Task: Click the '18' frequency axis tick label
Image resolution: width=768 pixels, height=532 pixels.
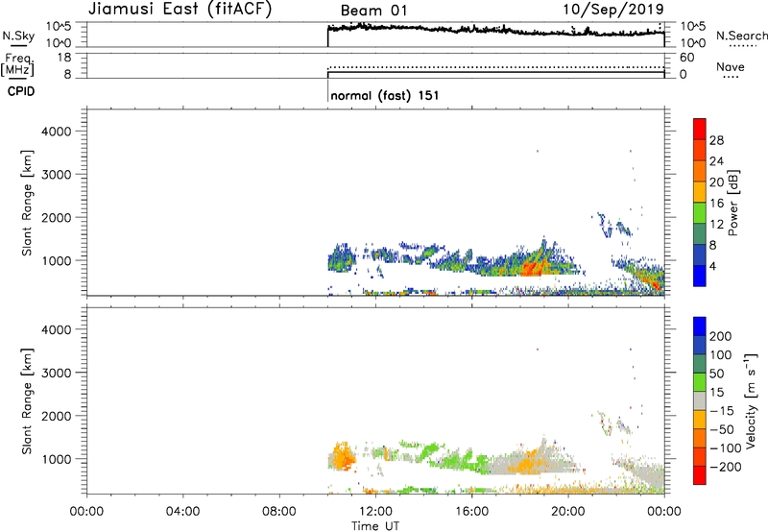Action: coord(64,58)
